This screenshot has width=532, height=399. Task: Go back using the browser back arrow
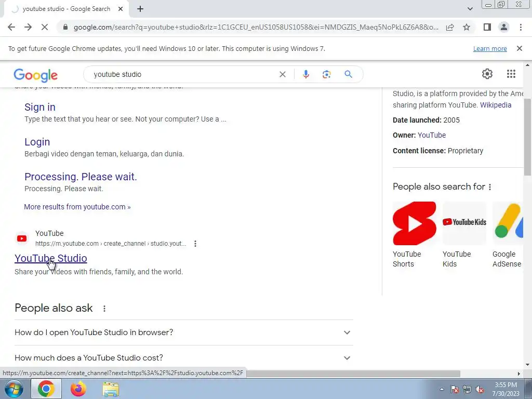tap(11, 27)
